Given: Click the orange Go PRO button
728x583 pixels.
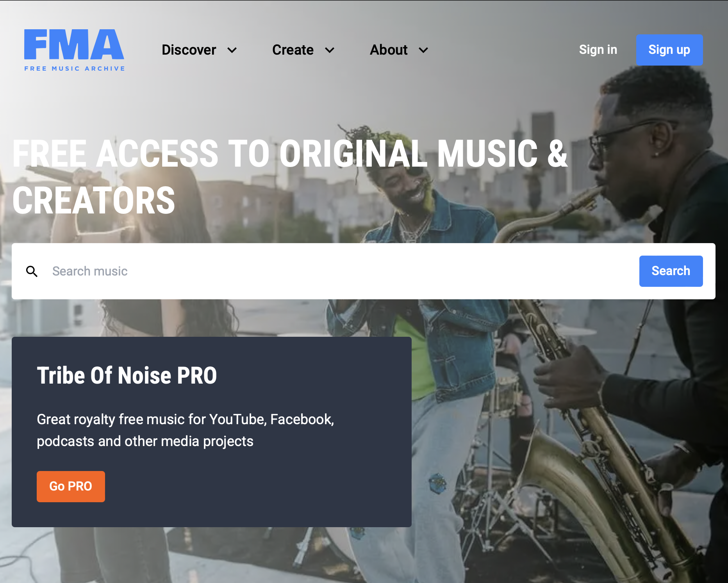Looking at the screenshot, I should 71,487.
